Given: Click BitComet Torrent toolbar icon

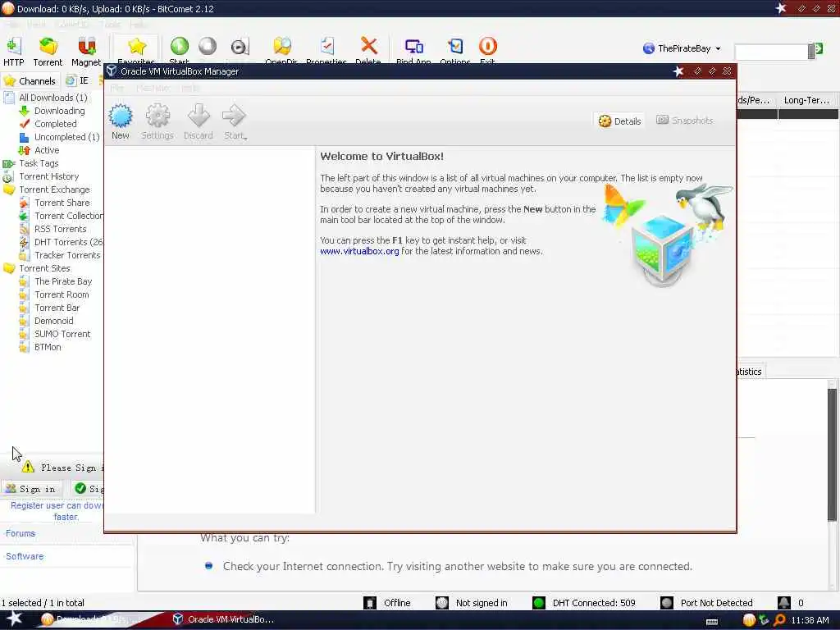Looking at the screenshot, I should pos(48,47).
